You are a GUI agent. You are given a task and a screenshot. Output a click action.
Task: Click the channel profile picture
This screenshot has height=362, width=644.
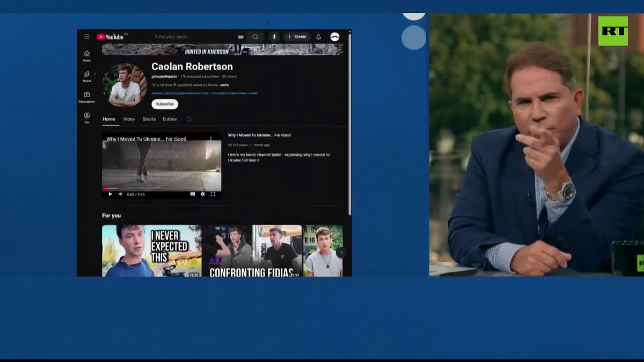pos(125,85)
